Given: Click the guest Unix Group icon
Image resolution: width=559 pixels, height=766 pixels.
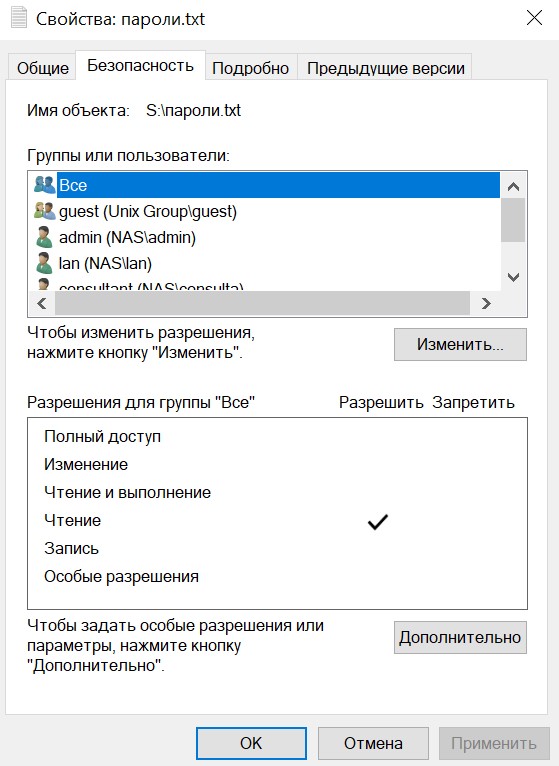Looking at the screenshot, I should [x=45, y=211].
